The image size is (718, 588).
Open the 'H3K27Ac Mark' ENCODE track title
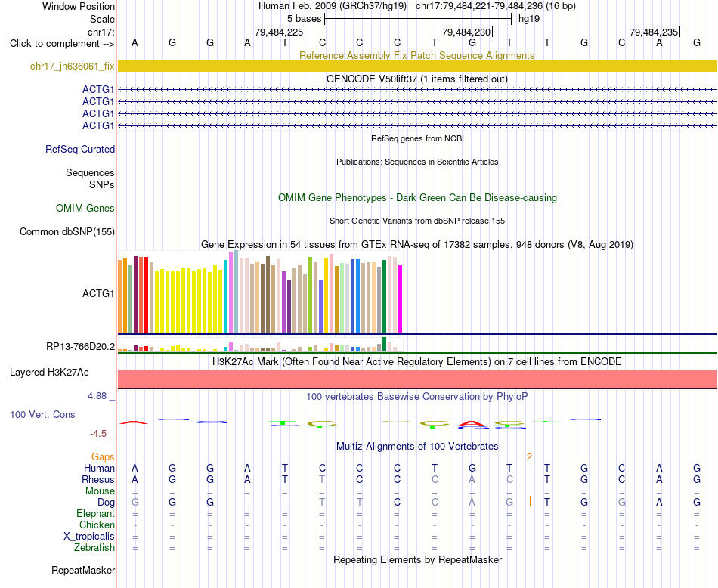(416, 362)
